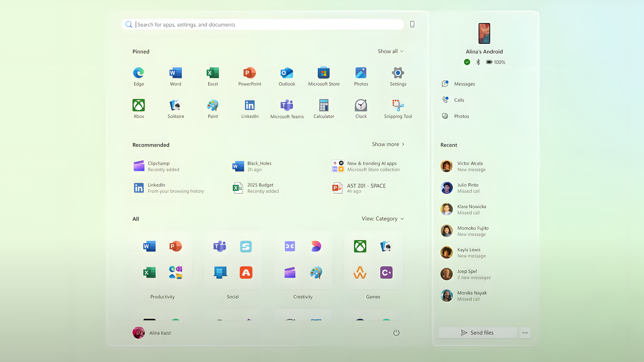Click the Bluetooth status icon
644x362 pixels.
478,62
